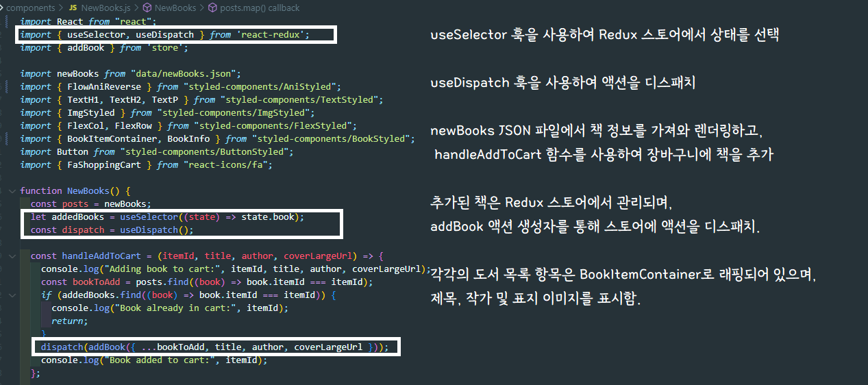Image resolution: width=868 pixels, height=385 pixels.
Task: Click the FlowAniReverse import line
Action: (x=180, y=86)
